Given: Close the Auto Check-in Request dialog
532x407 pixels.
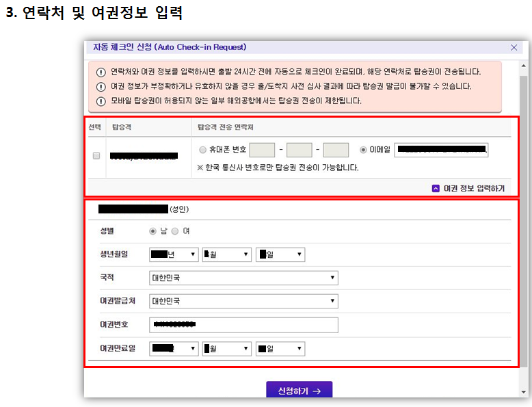Looking at the screenshot, I should pos(514,48).
